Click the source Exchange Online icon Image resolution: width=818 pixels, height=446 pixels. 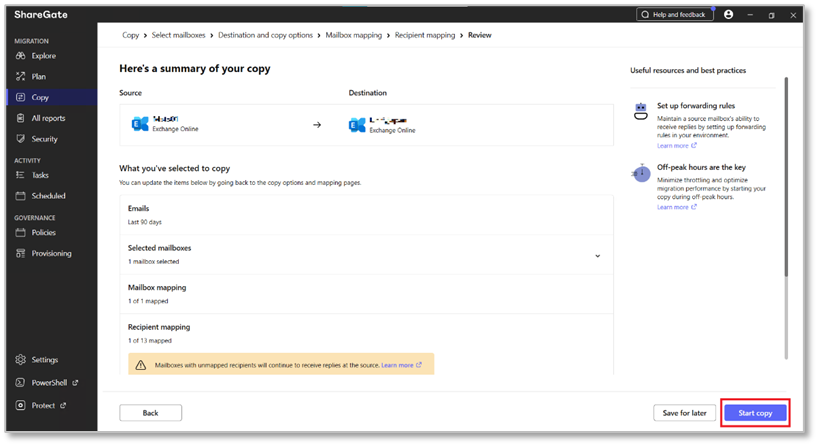coord(140,124)
